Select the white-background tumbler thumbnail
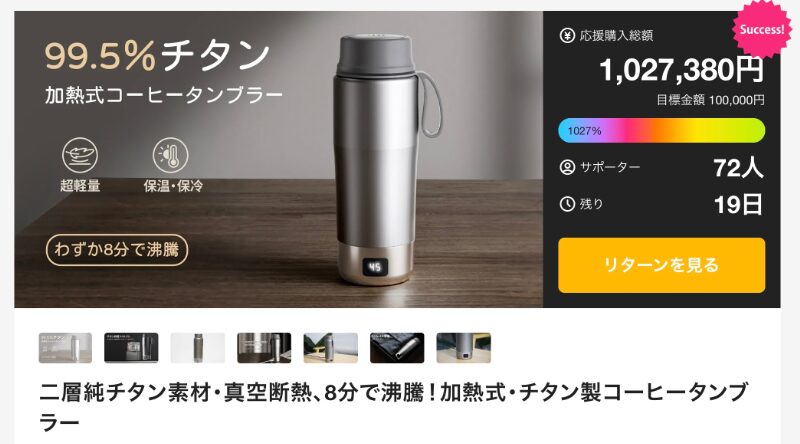800x444 pixels. click(197, 348)
